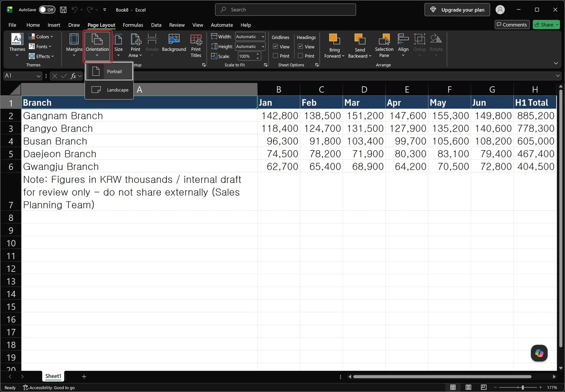
Task: Click the Orientation button
Action: (x=97, y=46)
